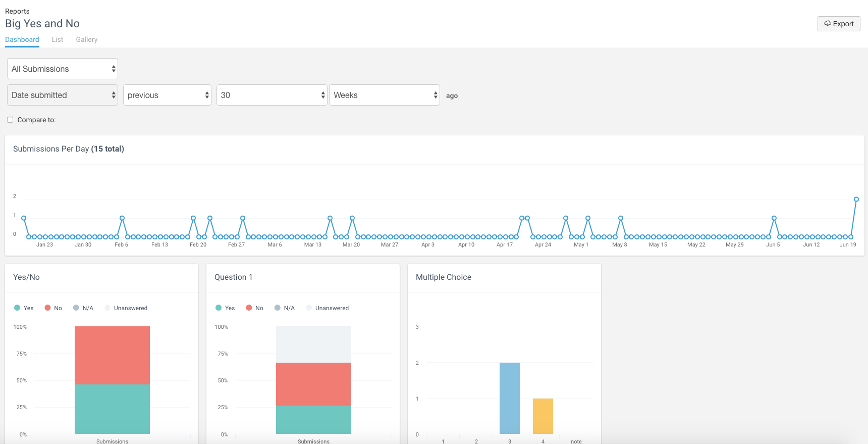Open the All Submissions dropdown

pyautogui.click(x=63, y=69)
